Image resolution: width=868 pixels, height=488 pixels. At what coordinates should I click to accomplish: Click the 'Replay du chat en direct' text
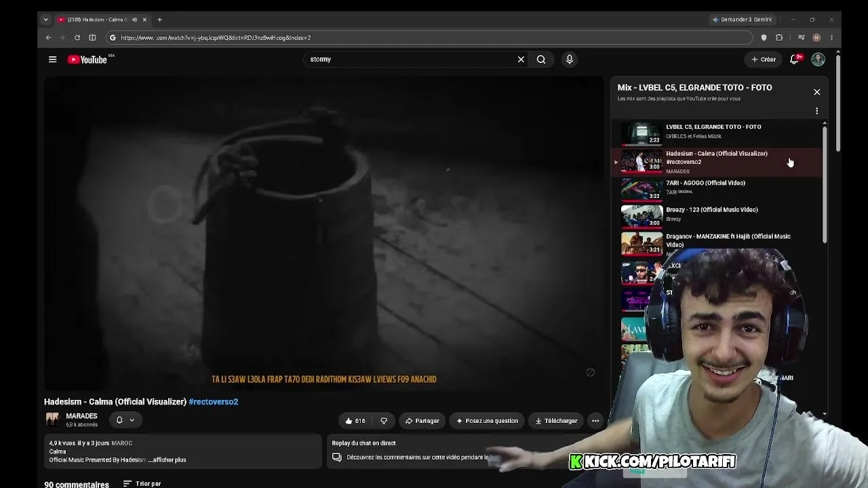(x=363, y=443)
